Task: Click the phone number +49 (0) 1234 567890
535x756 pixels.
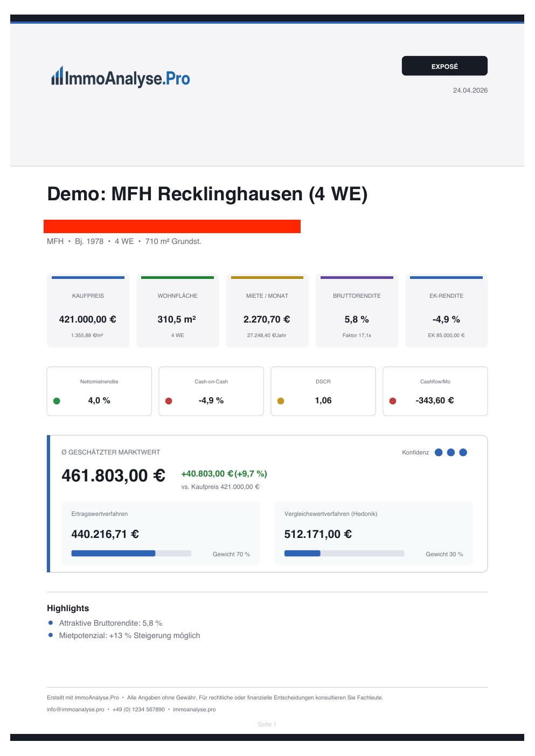Action: pyautogui.click(x=138, y=710)
